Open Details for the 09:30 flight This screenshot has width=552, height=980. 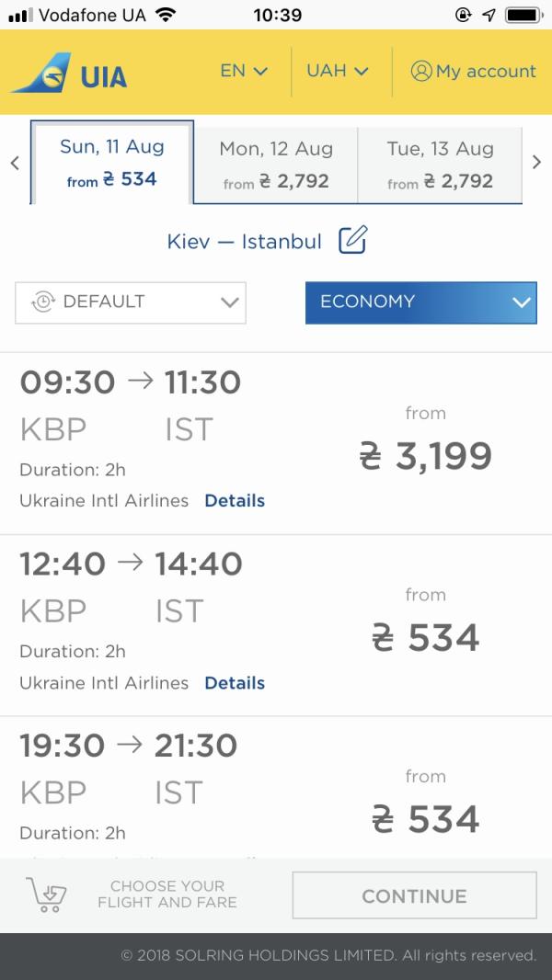coord(235,501)
